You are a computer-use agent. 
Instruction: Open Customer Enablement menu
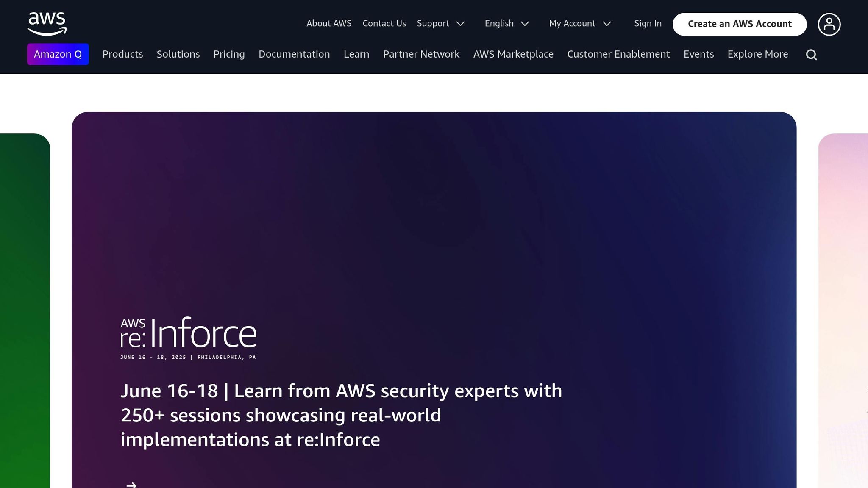[x=618, y=54]
